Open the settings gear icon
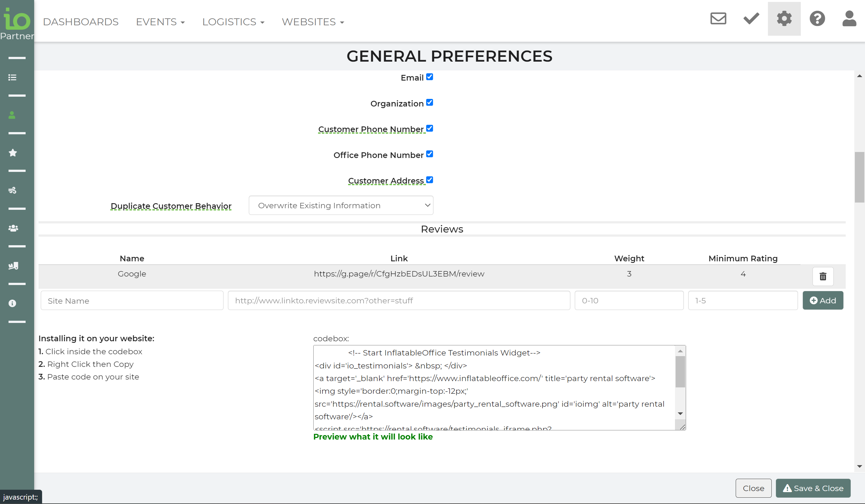 click(784, 19)
